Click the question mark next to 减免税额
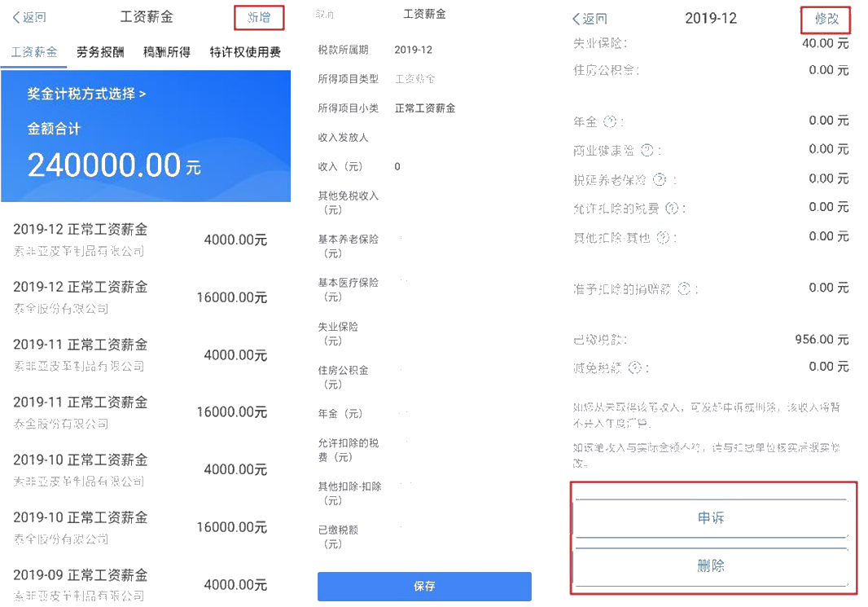Viewport: 868px width, 607px height. click(x=634, y=367)
